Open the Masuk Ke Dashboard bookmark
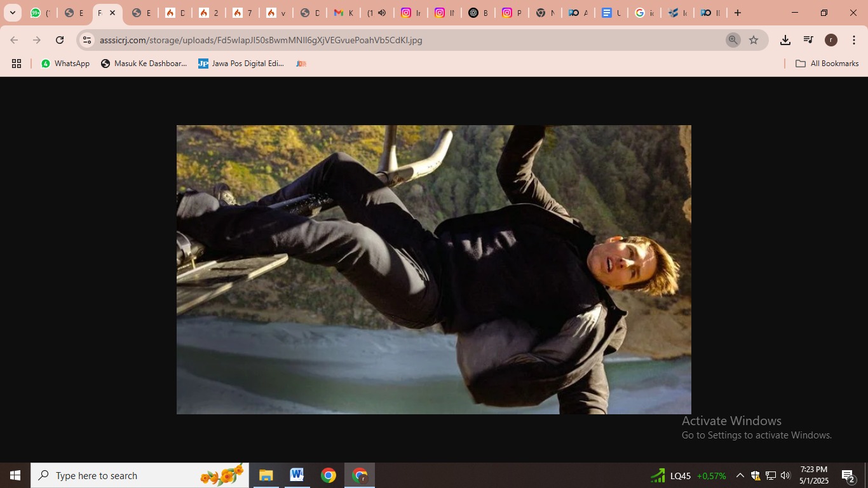The width and height of the screenshot is (868, 488). point(144,64)
